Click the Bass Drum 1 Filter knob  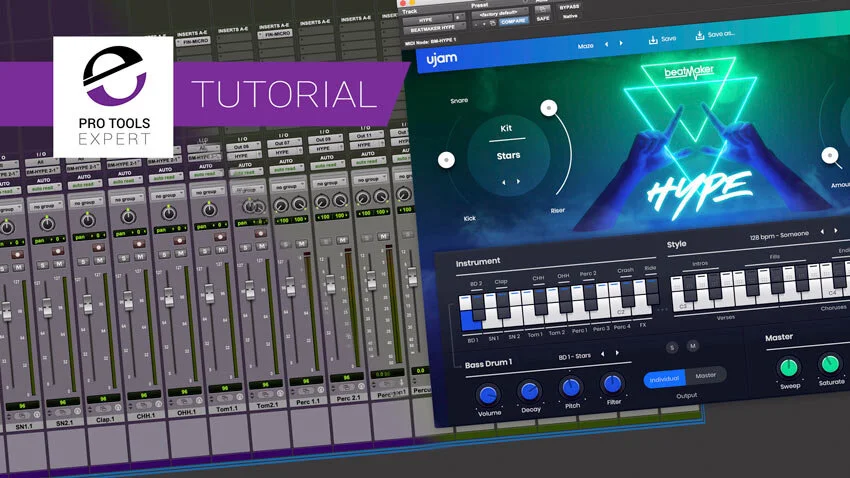point(612,384)
